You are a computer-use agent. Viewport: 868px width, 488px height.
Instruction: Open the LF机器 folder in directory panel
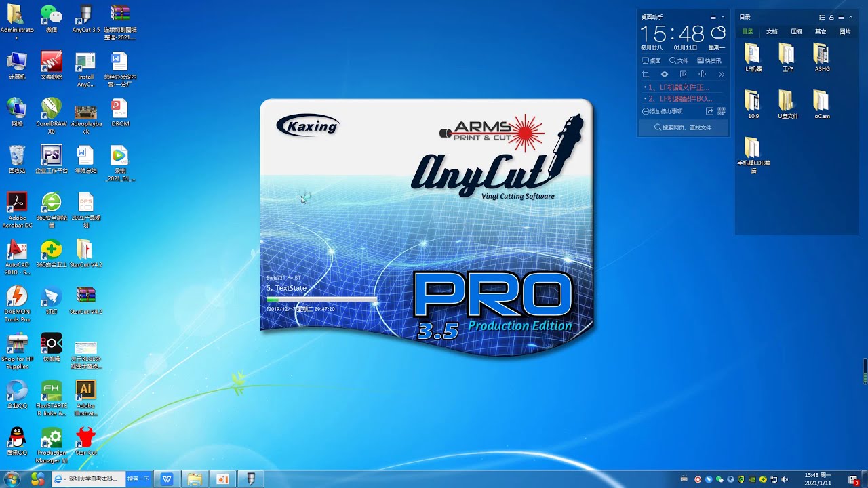(753, 57)
